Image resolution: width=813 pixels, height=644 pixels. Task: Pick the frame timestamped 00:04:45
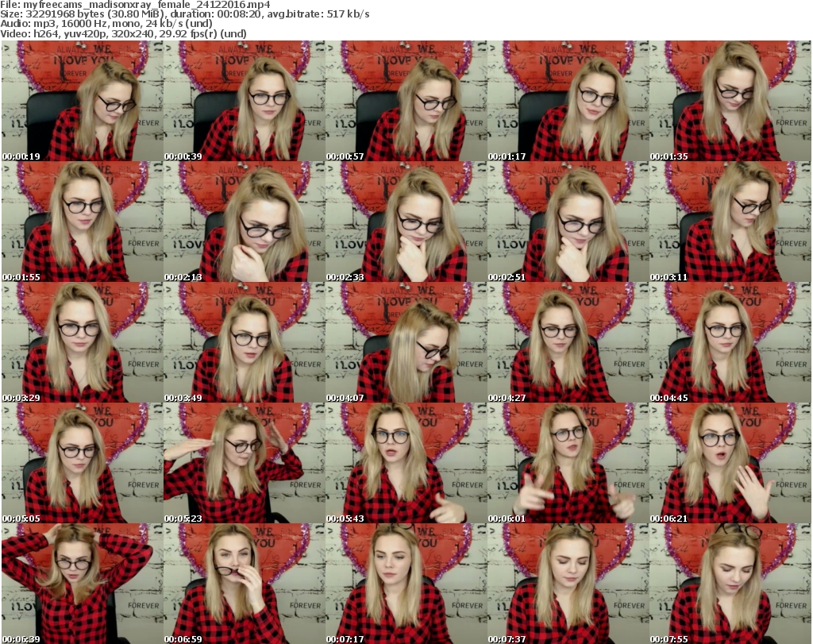[x=730, y=342]
